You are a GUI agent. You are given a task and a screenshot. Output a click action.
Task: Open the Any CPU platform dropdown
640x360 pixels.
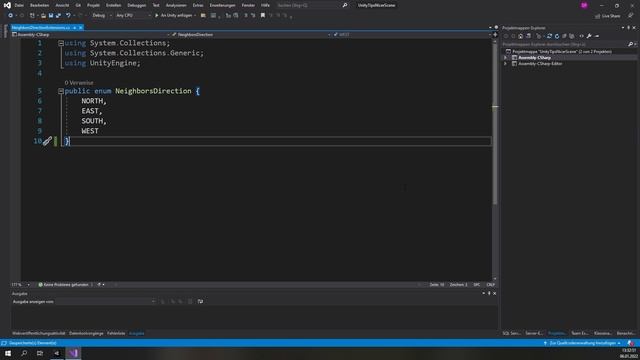pos(133,16)
